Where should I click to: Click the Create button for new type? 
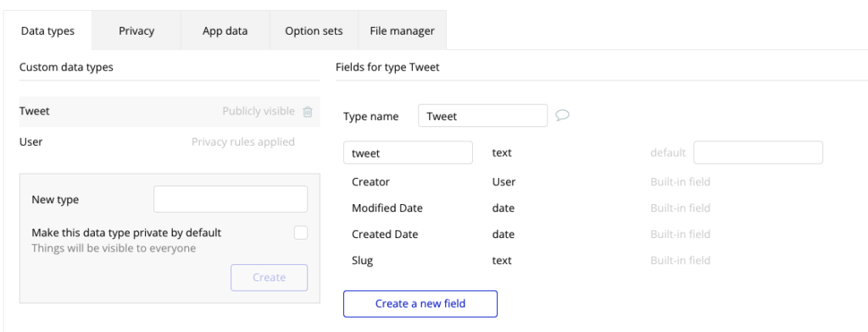tap(269, 278)
